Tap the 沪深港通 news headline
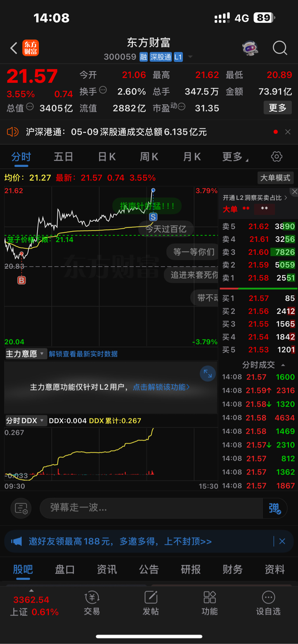Viewport: 298px width, 644px height. 116,132
